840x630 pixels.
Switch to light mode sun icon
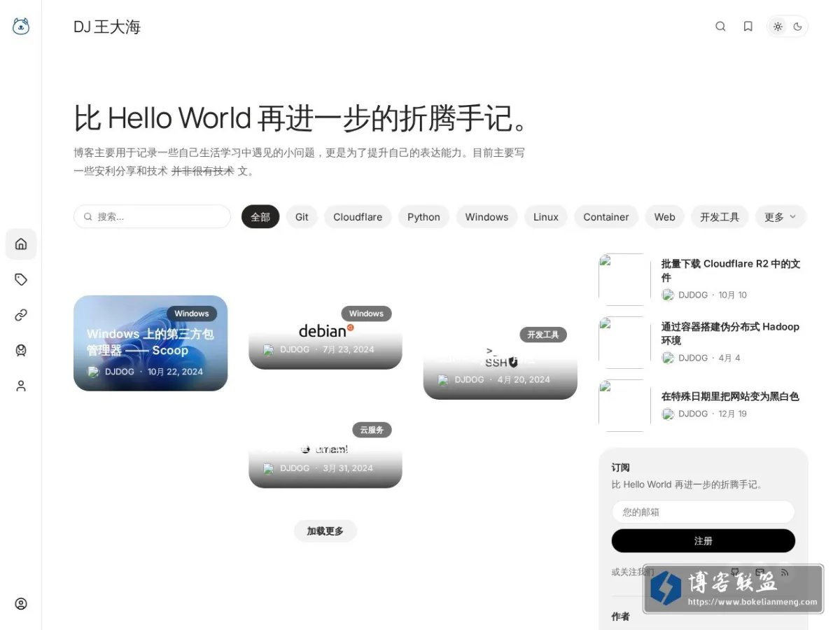click(778, 27)
